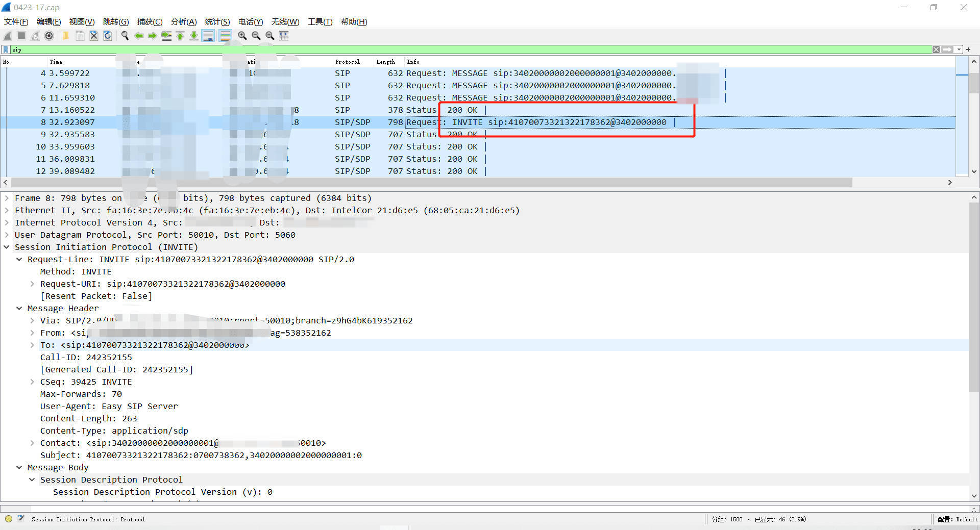
Task: Clear the sip display filter
Action: point(936,49)
